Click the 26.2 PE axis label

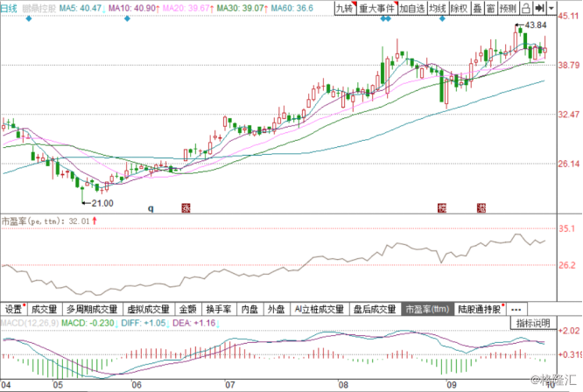(566, 265)
